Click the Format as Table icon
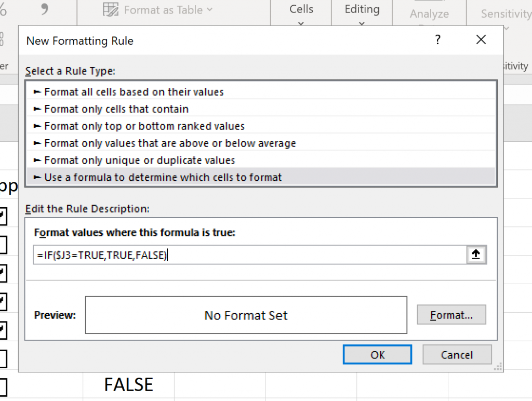Screen dimensions: 532x401 click(111, 9)
